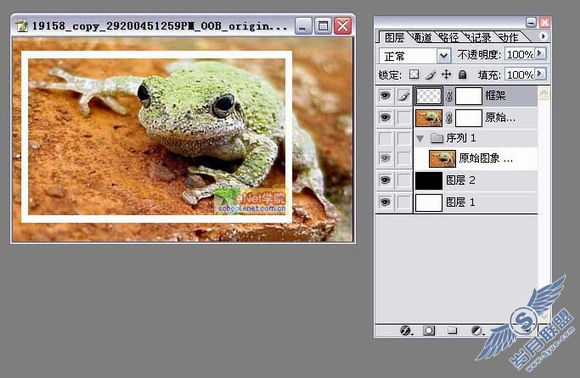This screenshot has width=580, height=378.
Task: Toggle link box next to 序列 1
Action: coord(404,139)
